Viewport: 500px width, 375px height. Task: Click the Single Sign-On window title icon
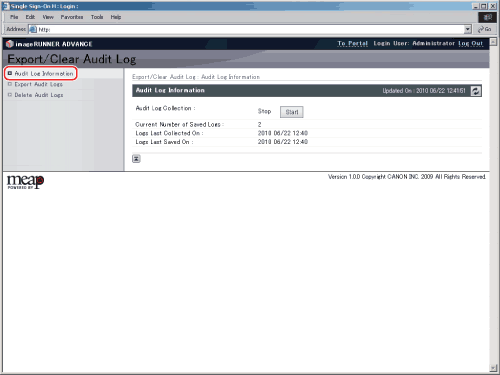tap(6, 6)
